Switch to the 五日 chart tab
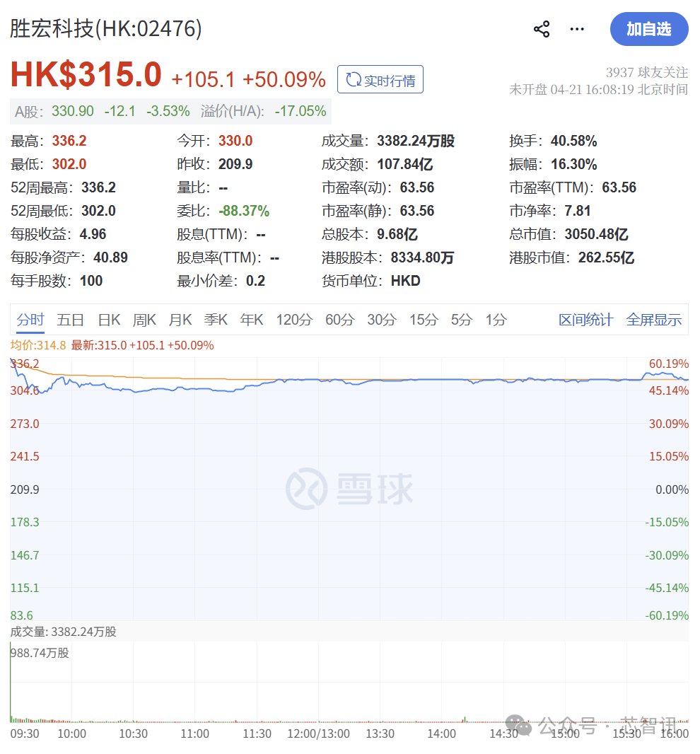The image size is (700, 754). (70, 320)
